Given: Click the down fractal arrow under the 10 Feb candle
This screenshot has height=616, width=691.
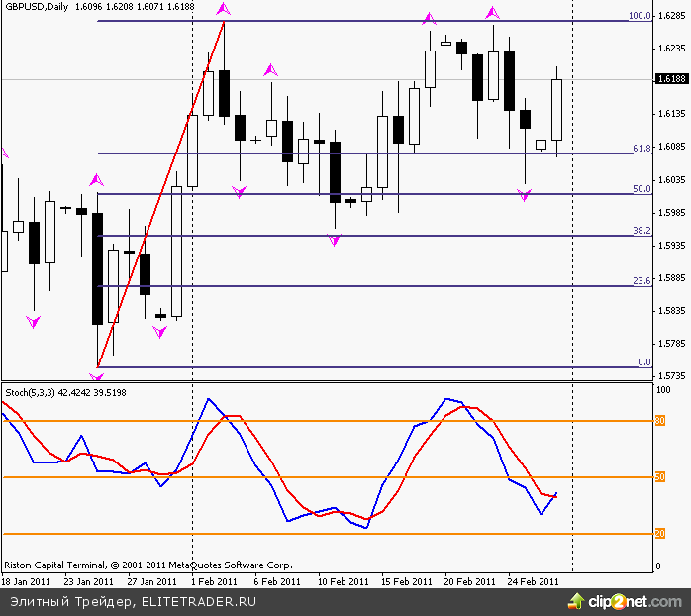Looking at the screenshot, I should tap(335, 240).
